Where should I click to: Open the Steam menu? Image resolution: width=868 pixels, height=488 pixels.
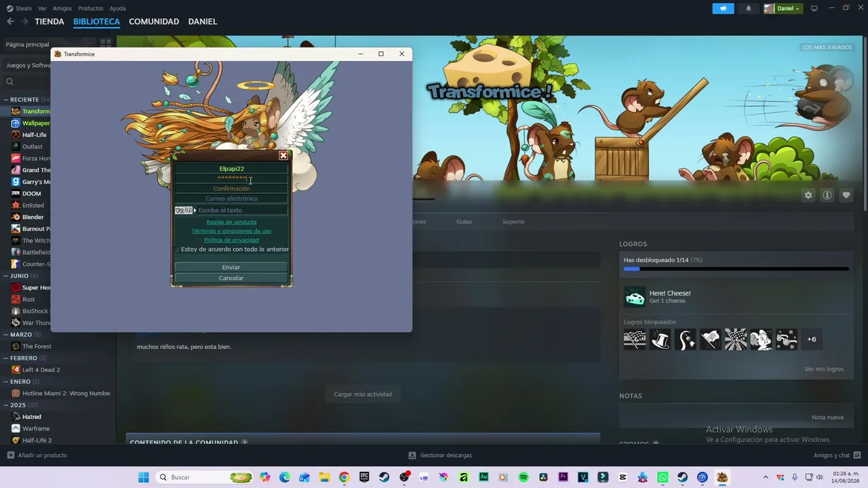click(20, 8)
